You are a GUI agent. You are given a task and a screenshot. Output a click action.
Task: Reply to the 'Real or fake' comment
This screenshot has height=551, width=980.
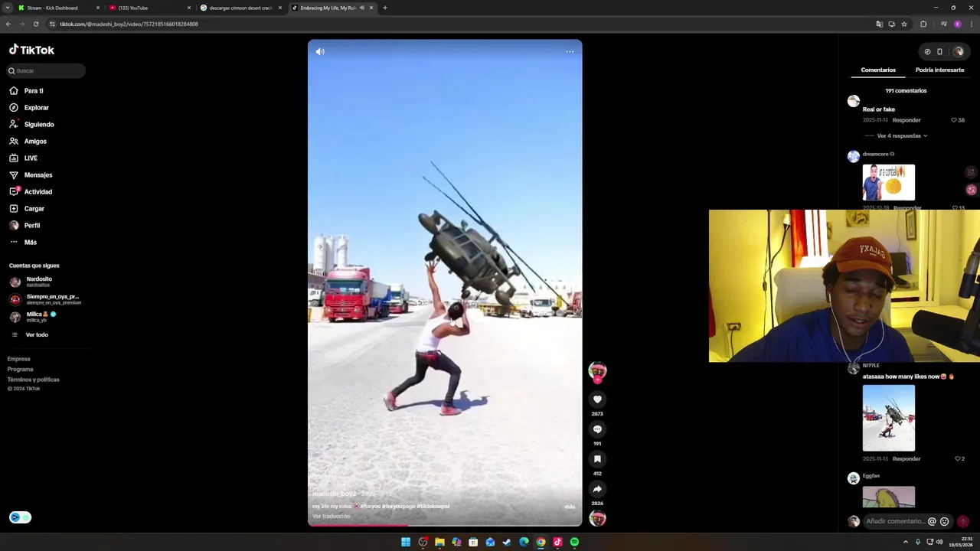click(906, 120)
